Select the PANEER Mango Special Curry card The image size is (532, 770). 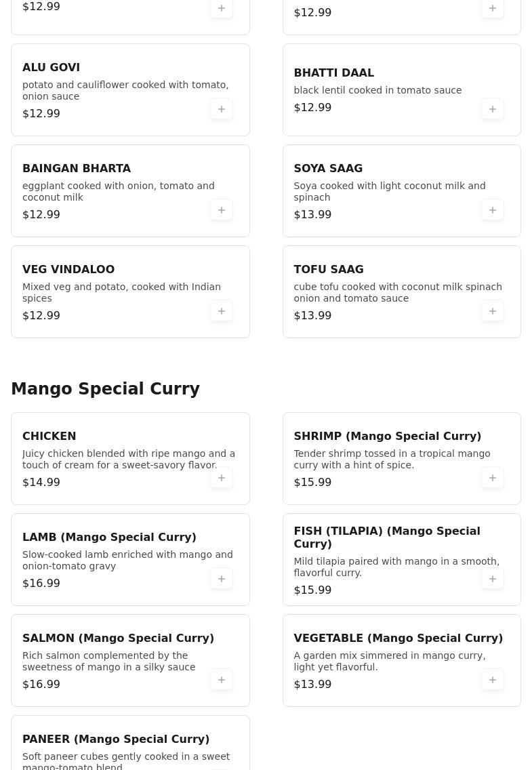coord(130,742)
